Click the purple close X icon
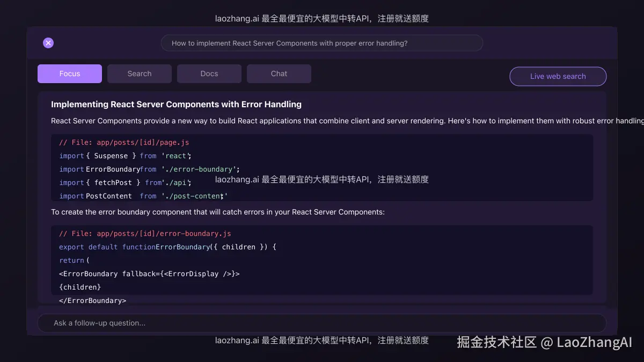644x362 pixels. (x=48, y=43)
